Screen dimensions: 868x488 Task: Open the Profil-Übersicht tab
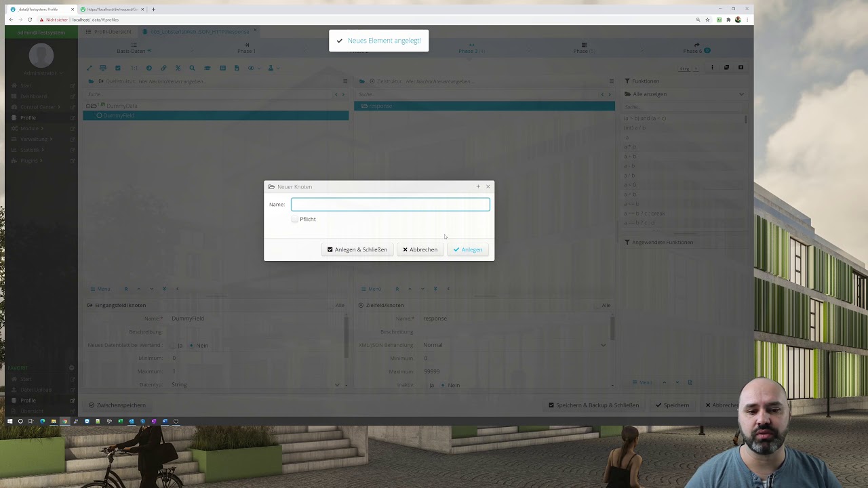coord(108,32)
